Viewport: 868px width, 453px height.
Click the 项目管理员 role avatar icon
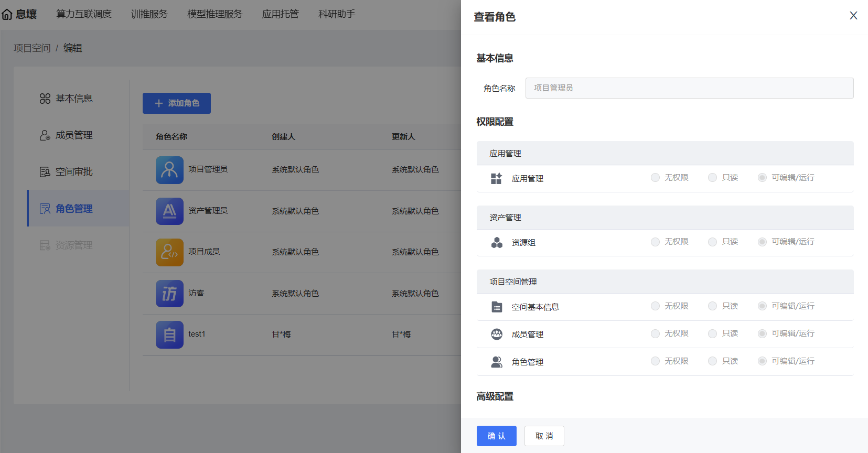click(169, 170)
